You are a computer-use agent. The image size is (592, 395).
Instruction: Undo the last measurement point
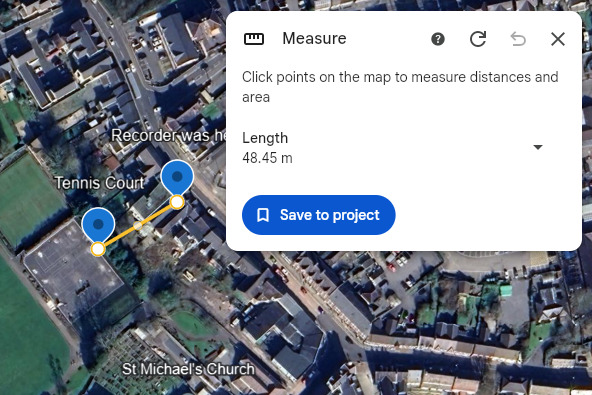[x=518, y=39]
